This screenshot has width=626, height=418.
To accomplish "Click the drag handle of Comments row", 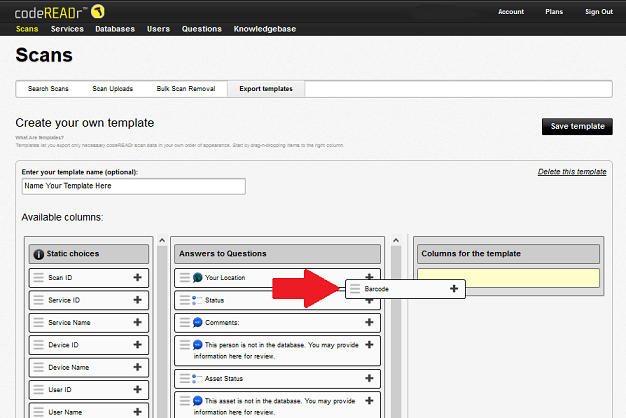I will point(184,322).
